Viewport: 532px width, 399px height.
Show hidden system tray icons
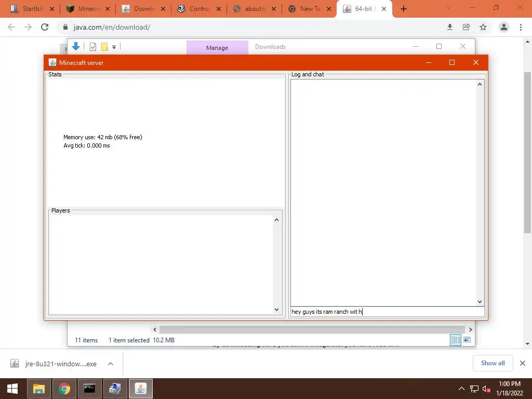(461, 389)
